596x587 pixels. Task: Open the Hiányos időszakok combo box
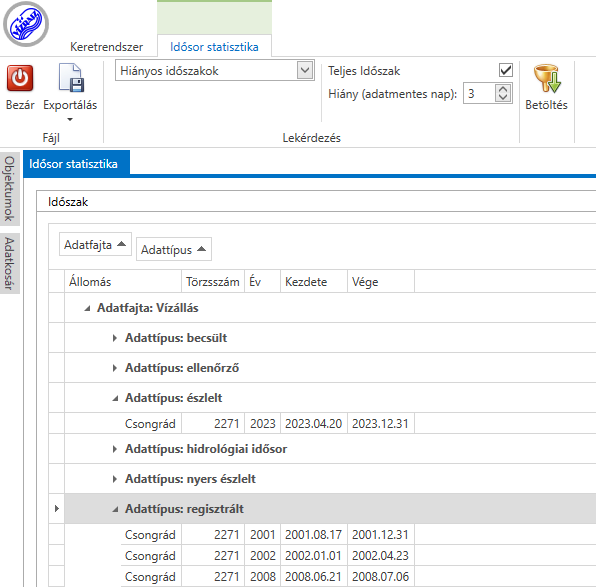click(215, 70)
